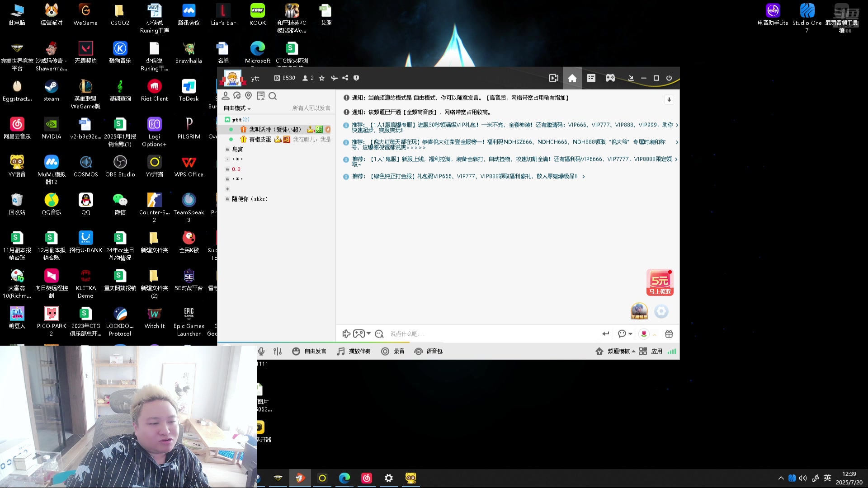
Task: Expand the flower gift arrow next to tulip
Action: (654, 335)
